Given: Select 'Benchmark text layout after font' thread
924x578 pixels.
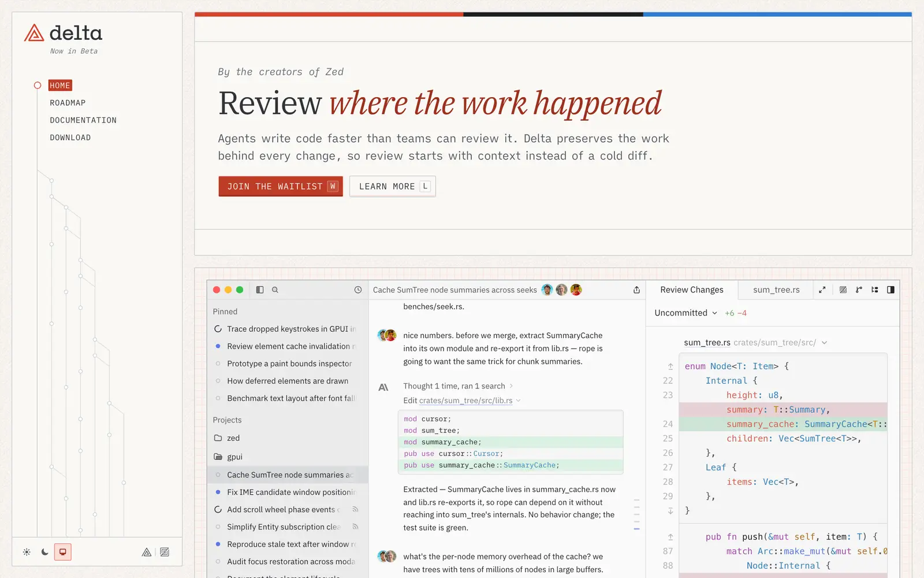Looking at the screenshot, I should tap(288, 398).
